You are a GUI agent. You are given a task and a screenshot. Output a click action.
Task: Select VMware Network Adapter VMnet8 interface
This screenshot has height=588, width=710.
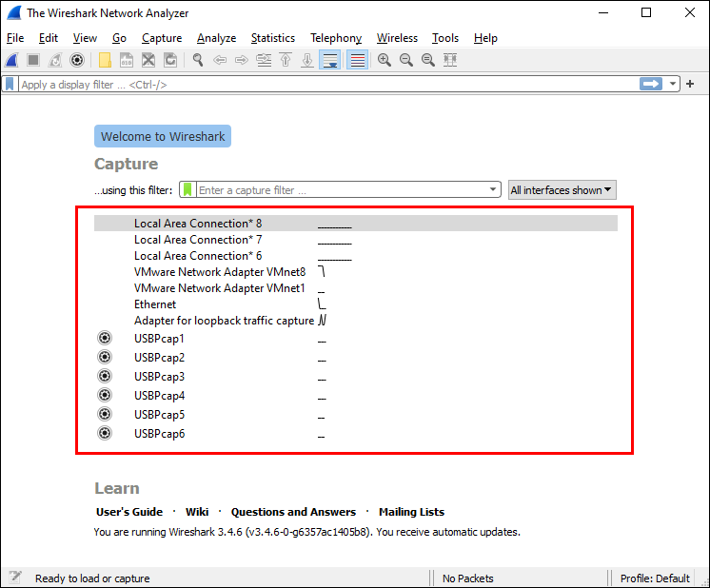(355, 272)
